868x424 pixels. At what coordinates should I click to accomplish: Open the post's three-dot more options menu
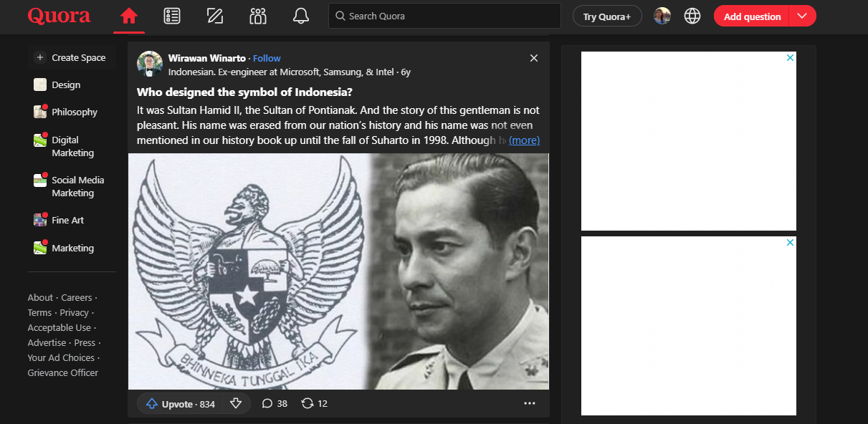pos(530,404)
